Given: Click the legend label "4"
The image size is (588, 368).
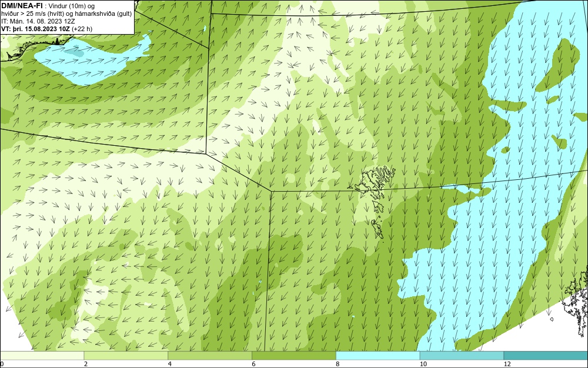Looking at the screenshot, I should coord(170,364).
